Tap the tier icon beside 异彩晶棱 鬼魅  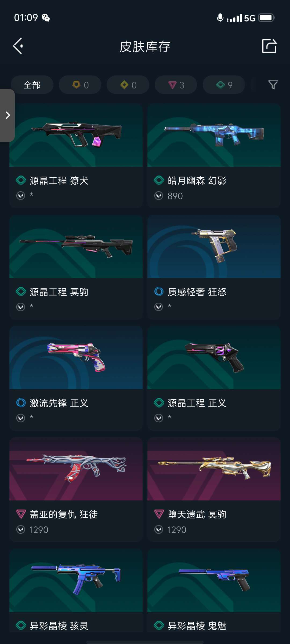[159, 625]
